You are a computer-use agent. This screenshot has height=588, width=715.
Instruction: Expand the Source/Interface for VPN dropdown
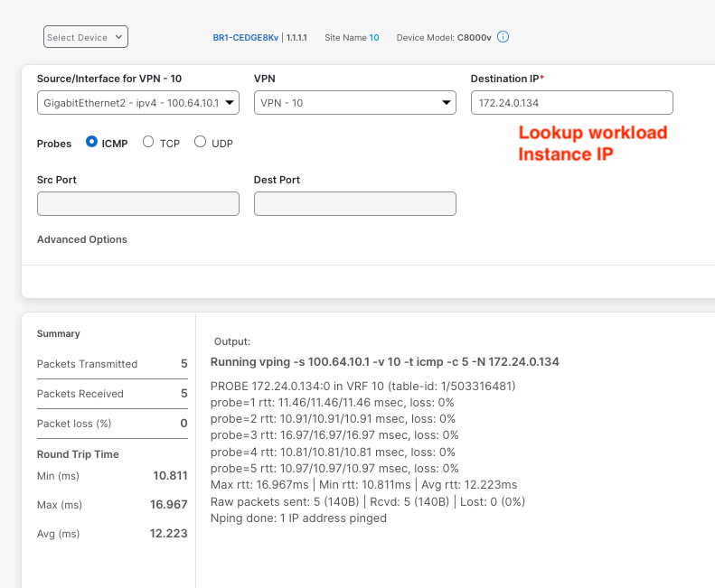point(138,103)
